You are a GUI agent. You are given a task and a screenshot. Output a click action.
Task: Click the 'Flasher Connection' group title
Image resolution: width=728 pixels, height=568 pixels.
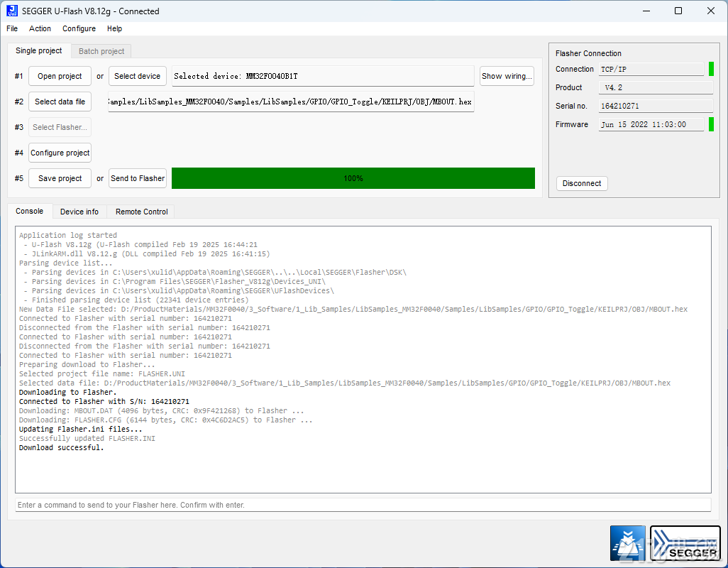[588, 53]
